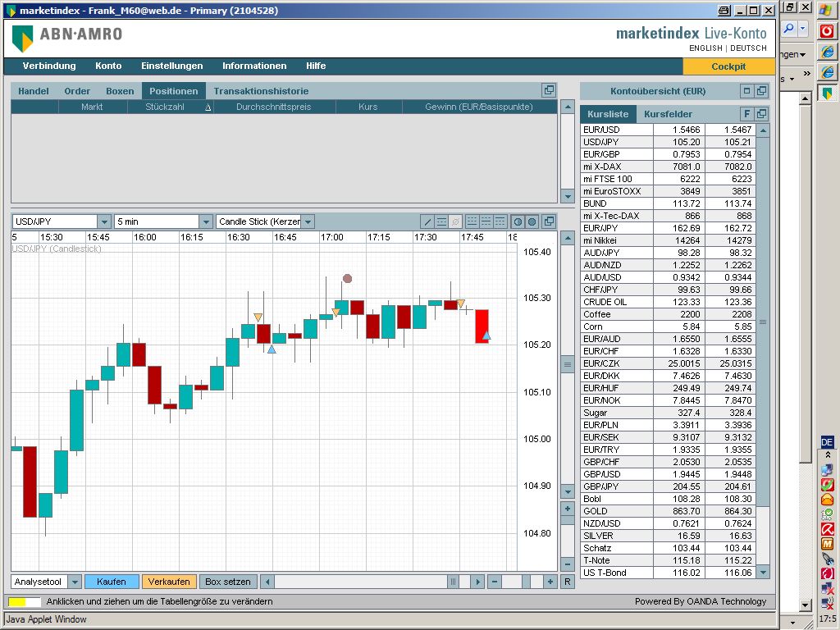Viewport: 840px width, 630px height.
Task: Switch to the Transaktionshistorie tab
Action: pos(261,91)
